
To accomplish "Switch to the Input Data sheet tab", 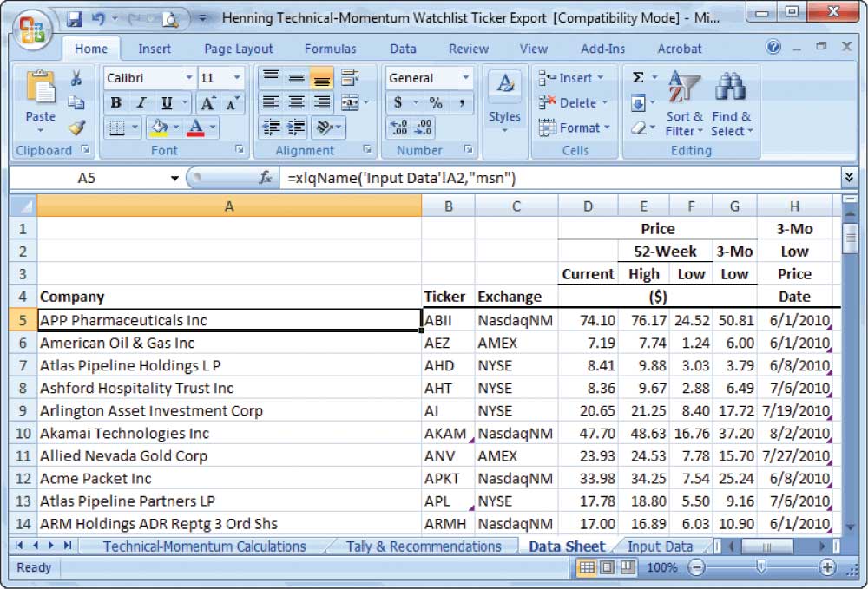I will pos(660,546).
